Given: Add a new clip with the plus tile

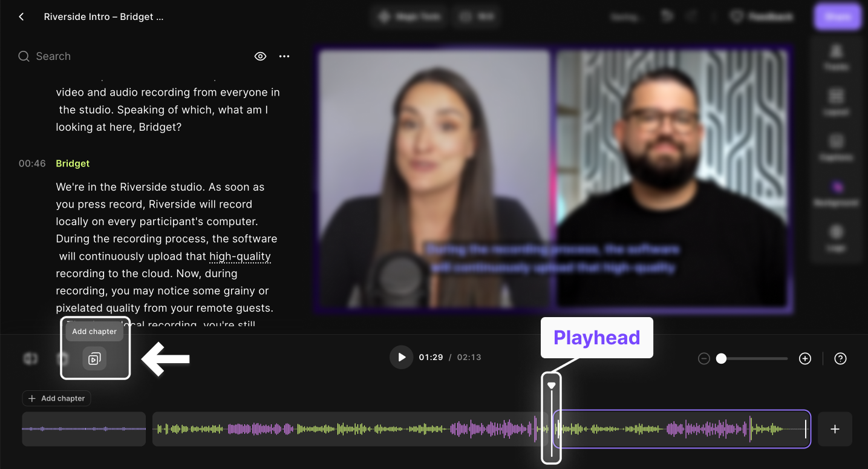Looking at the screenshot, I should click(x=835, y=429).
